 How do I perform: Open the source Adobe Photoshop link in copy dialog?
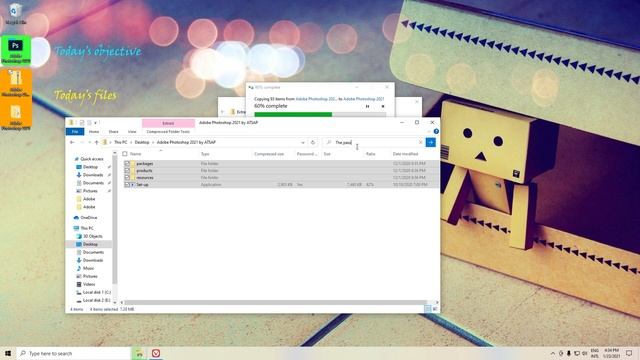[x=316, y=99]
